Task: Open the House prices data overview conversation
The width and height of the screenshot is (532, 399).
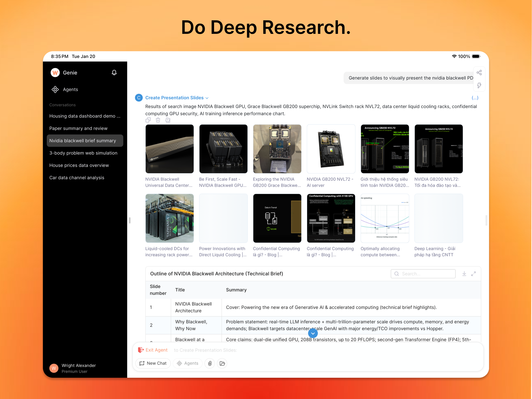Action: [x=85, y=165]
